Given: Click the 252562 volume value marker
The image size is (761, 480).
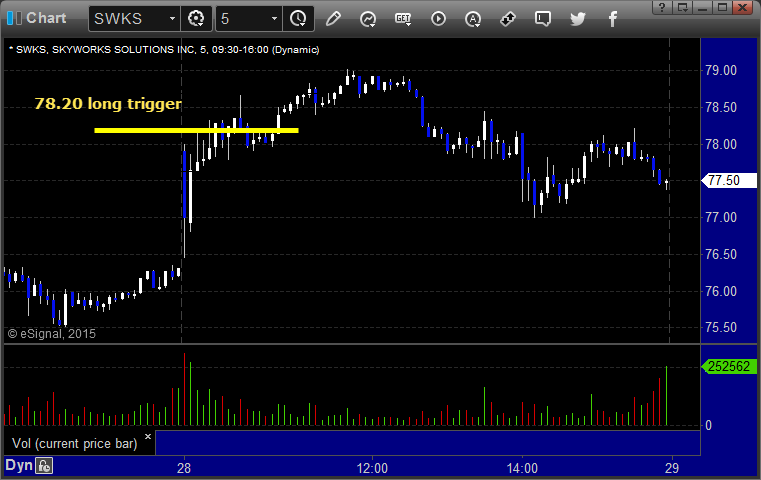Looking at the screenshot, I should 729,366.
